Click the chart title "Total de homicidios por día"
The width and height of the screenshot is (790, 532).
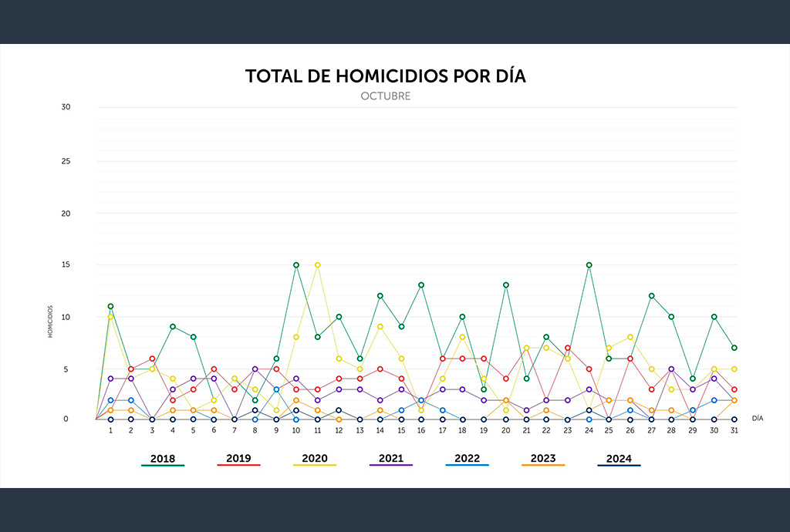pos(386,76)
